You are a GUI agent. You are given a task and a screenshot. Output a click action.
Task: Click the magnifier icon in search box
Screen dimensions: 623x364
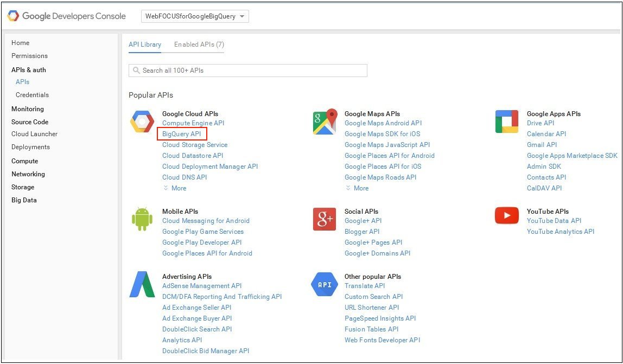coord(136,71)
